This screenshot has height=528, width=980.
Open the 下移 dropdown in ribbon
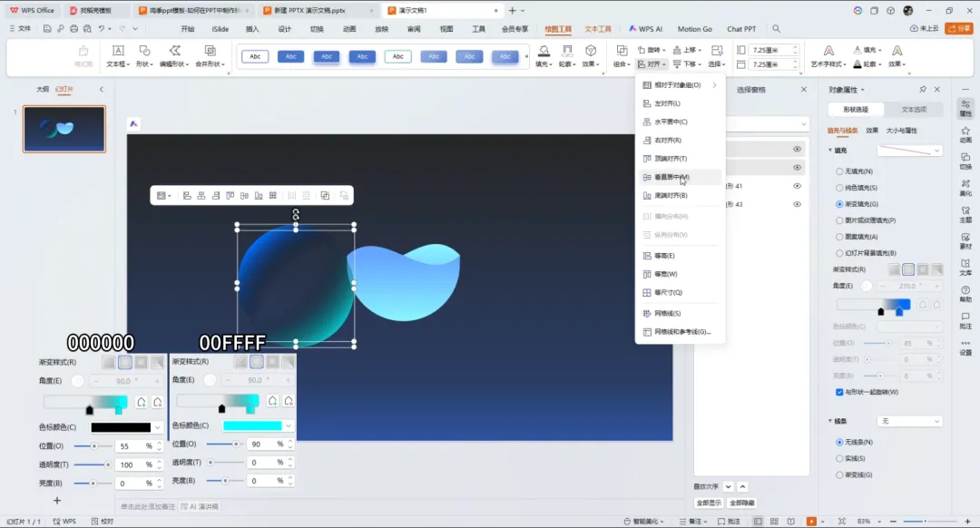(x=687, y=64)
